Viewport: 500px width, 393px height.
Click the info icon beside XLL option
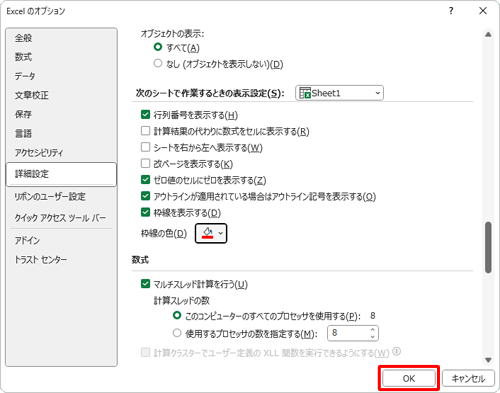[396, 351]
